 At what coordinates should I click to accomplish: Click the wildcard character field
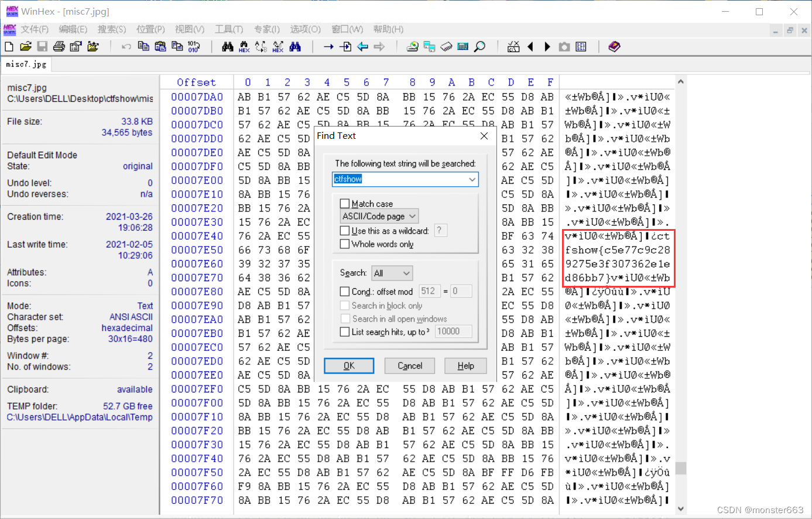pos(441,231)
